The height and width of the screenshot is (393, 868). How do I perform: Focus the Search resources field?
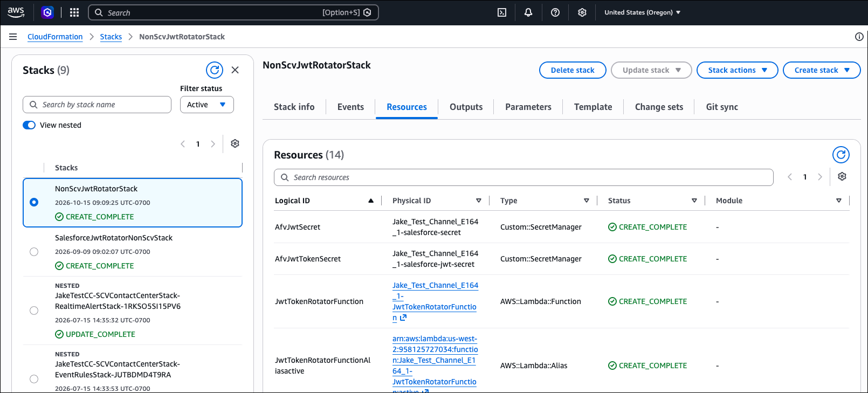coord(523,177)
